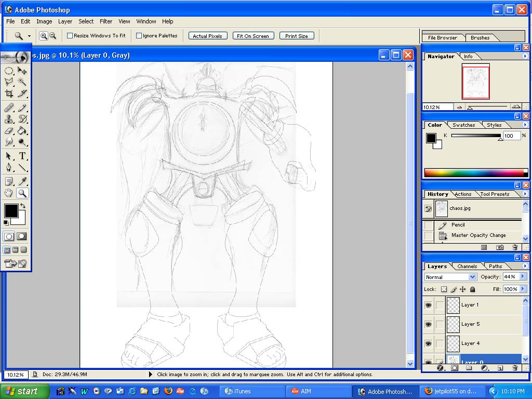This screenshot has width=532, height=399.
Task: Select the Type tool
Action: point(22,156)
